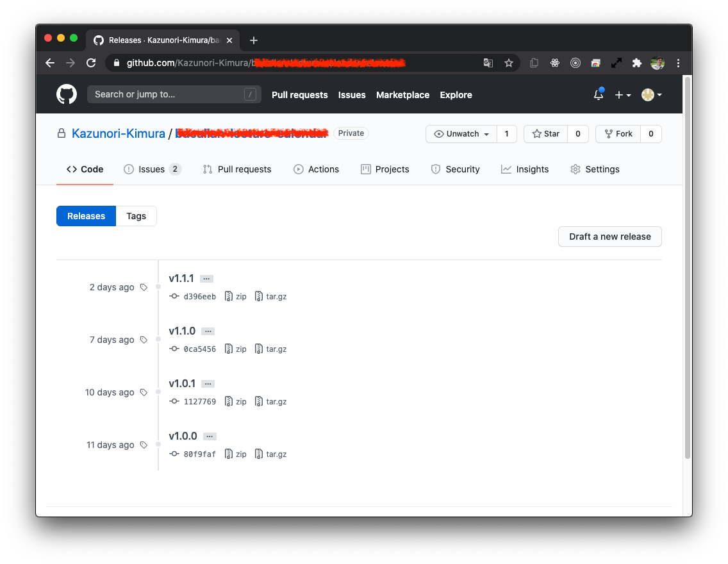Click the watchers count 1
This screenshot has width=728, height=564.
tap(506, 134)
